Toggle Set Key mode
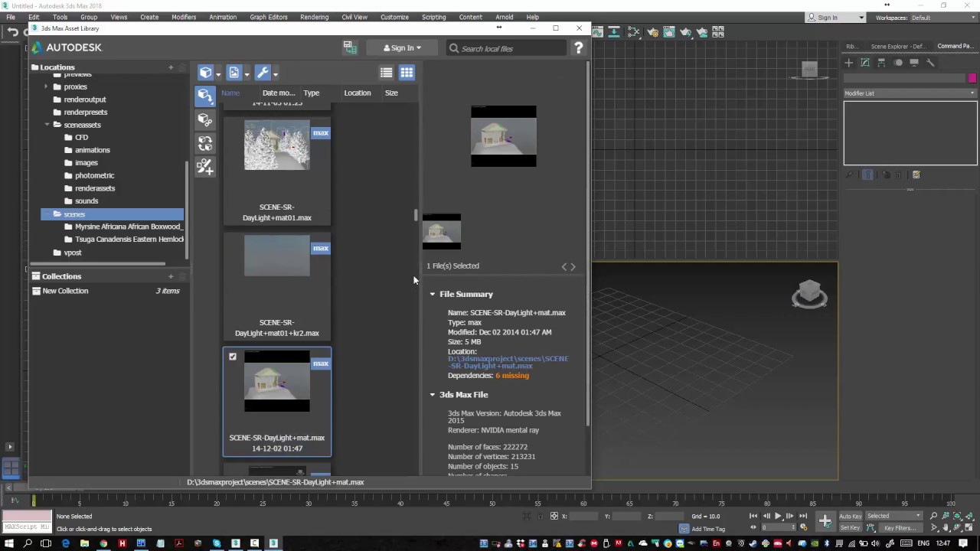 pos(851,527)
